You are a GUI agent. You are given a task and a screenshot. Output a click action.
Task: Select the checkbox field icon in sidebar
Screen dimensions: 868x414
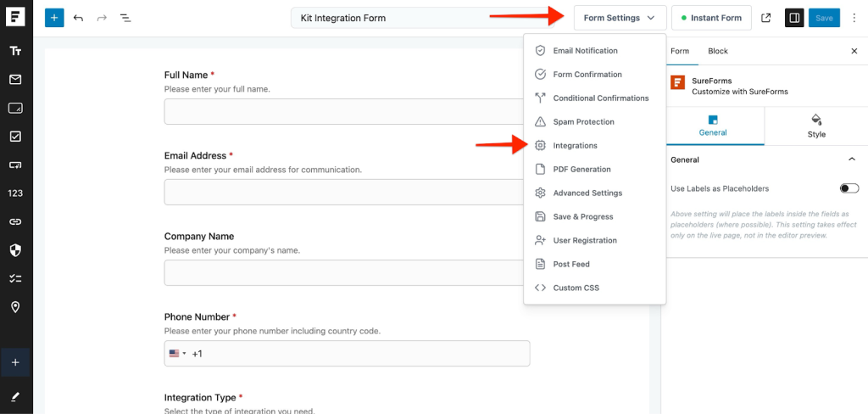(15, 136)
